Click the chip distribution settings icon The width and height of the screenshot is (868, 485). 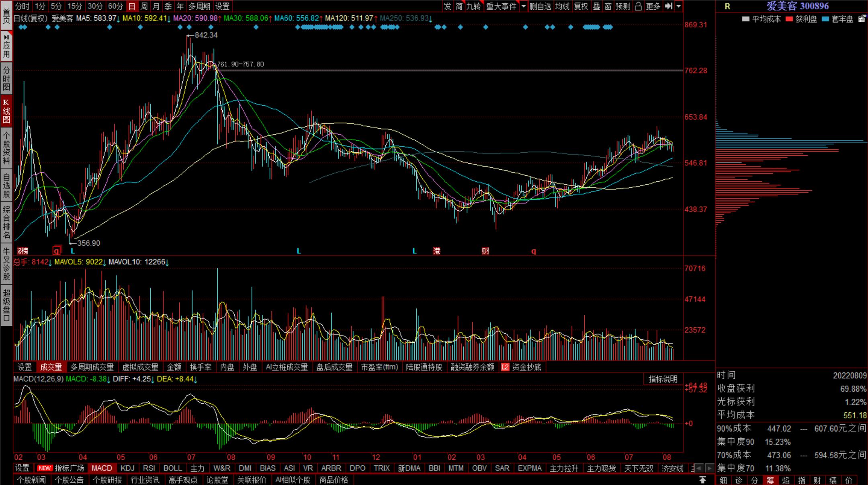pyautogui.click(x=862, y=19)
